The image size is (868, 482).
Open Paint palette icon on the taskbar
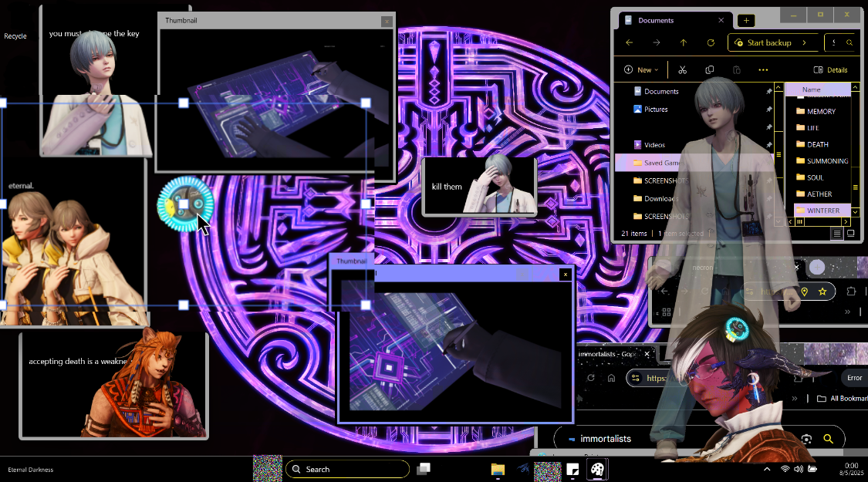click(596, 469)
